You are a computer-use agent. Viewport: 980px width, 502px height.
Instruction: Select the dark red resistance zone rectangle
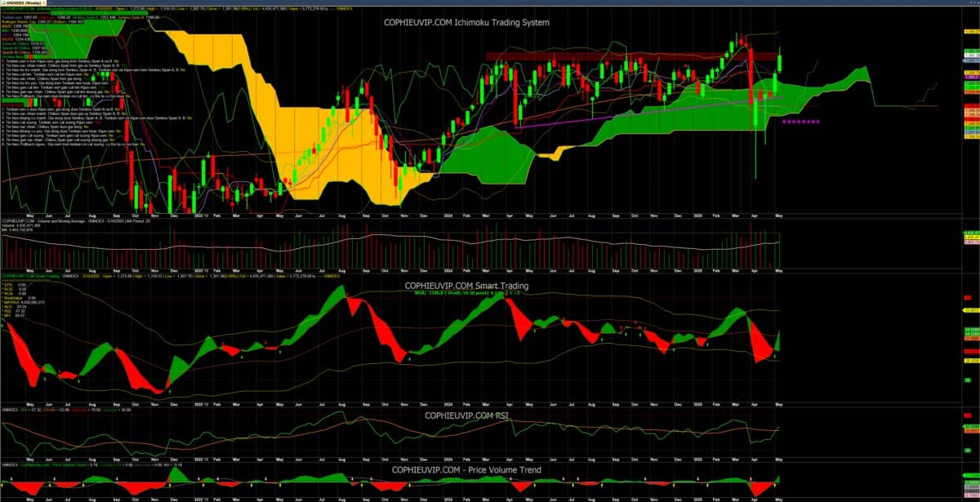coord(633,56)
